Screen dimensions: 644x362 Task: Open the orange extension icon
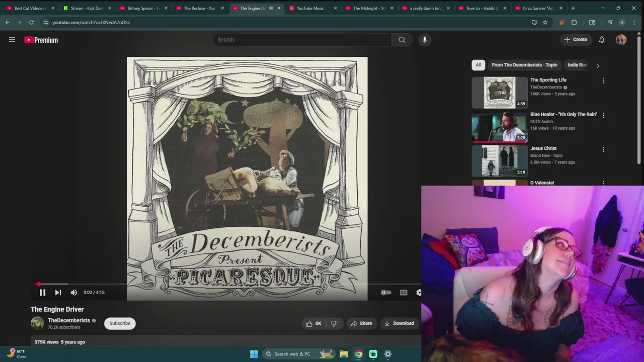click(x=562, y=22)
